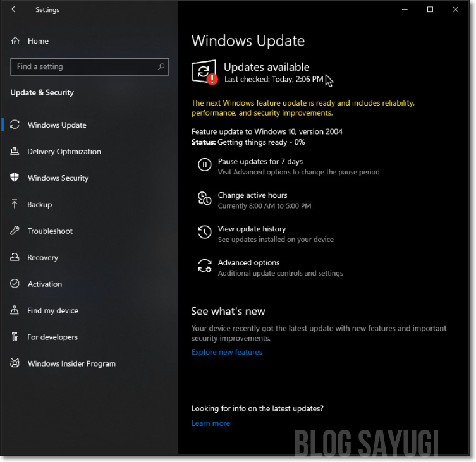Open Recovery settings
Image resolution: width=476 pixels, height=462 pixels.
pyautogui.click(x=42, y=257)
